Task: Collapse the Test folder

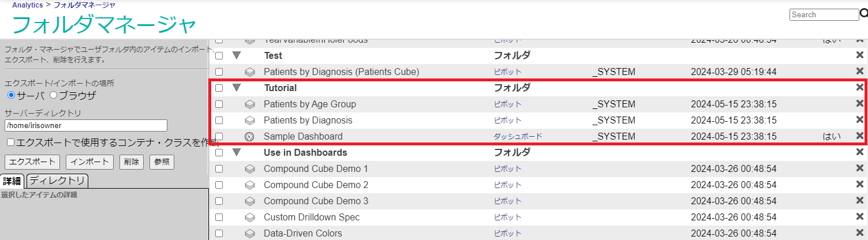Action: [x=237, y=56]
